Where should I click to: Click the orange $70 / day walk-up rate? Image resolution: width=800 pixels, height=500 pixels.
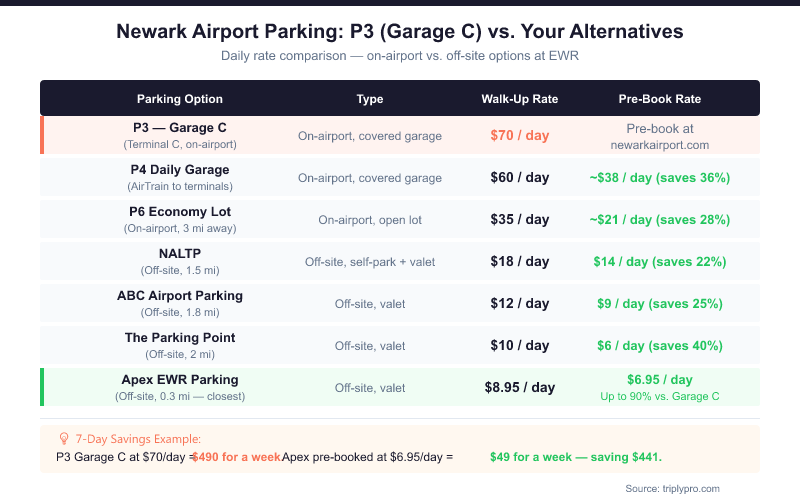pos(519,135)
